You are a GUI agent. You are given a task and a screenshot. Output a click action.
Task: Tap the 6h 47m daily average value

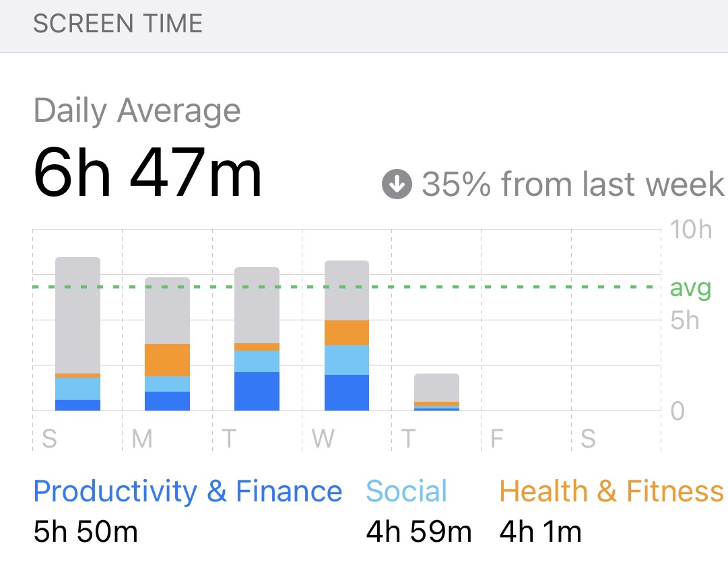click(147, 173)
